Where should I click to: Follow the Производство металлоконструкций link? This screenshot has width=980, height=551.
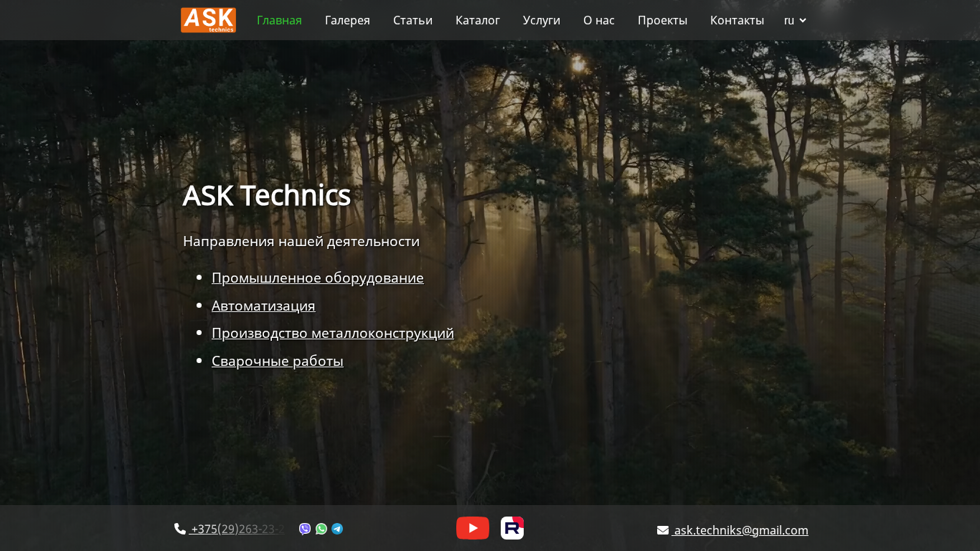(x=333, y=333)
